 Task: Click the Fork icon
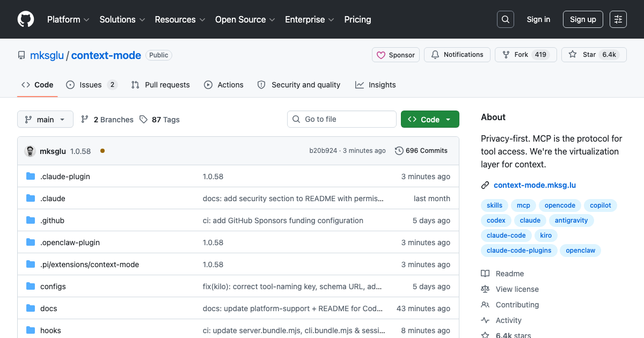506,55
